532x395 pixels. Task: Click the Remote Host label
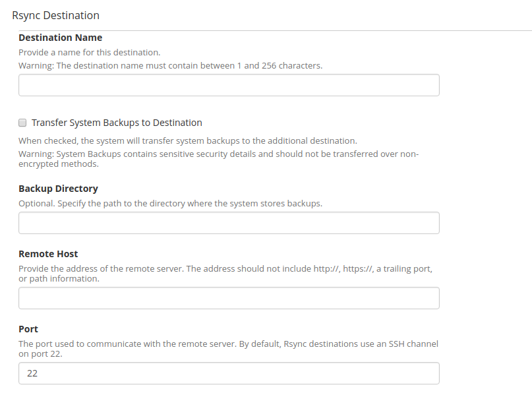click(x=48, y=253)
